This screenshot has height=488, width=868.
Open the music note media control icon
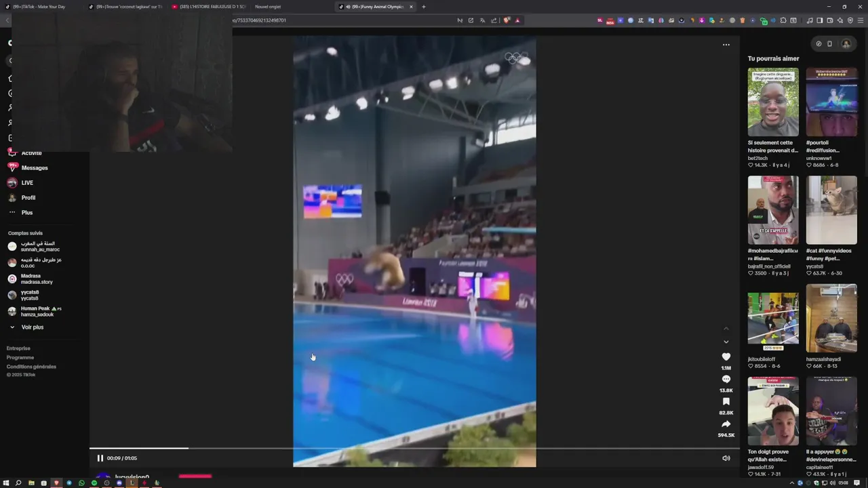[810, 20]
